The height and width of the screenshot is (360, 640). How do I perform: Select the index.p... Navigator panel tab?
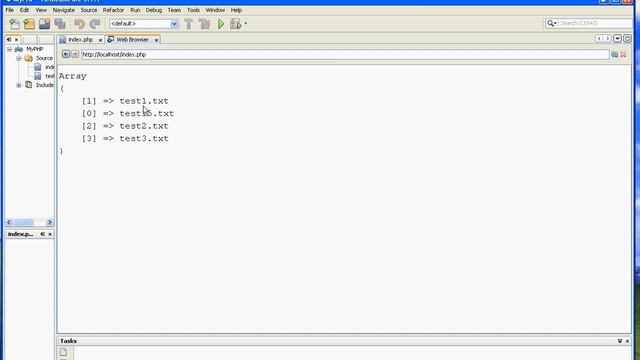tap(20, 234)
